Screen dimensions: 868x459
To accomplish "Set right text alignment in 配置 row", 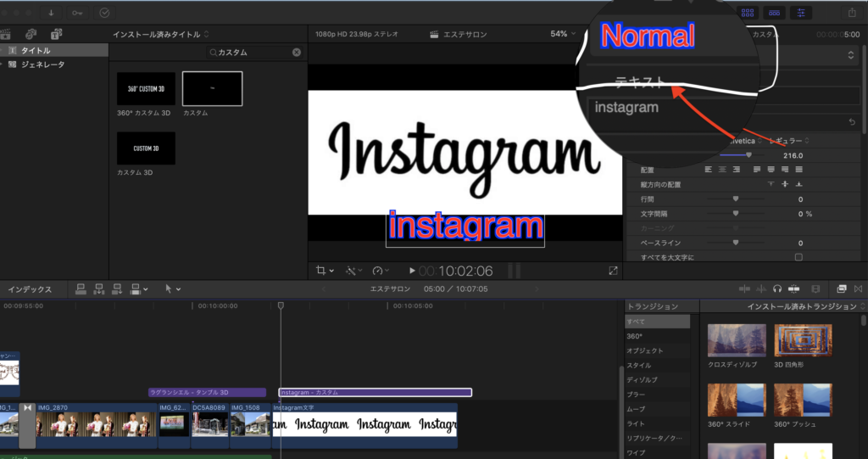I will coord(737,170).
